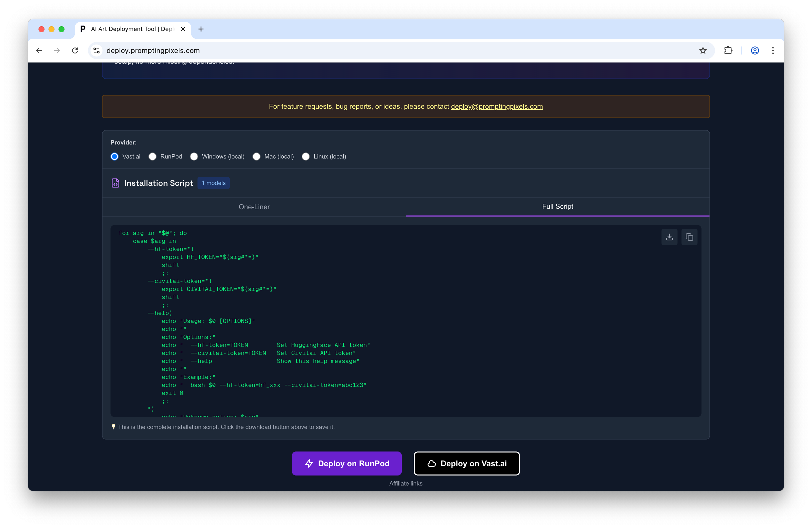
Task: Click 'for arg in' first script line
Action: click(x=152, y=233)
